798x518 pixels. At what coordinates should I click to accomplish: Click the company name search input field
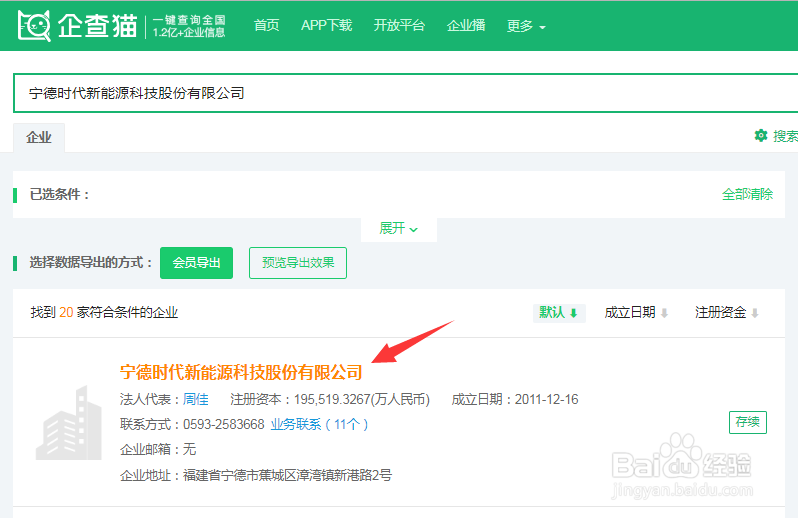pos(405,93)
